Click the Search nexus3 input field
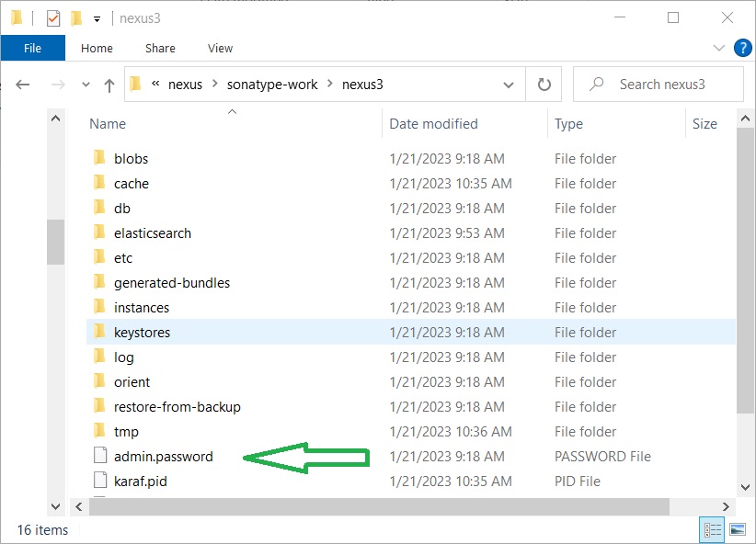The width and height of the screenshot is (756, 544). click(x=659, y=85)
